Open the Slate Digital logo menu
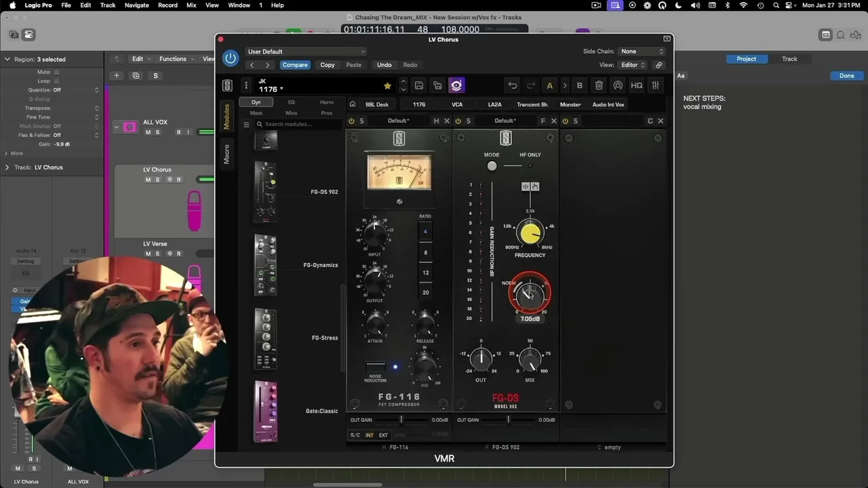This screenshot has width=868, height=488. click(227, 85)
